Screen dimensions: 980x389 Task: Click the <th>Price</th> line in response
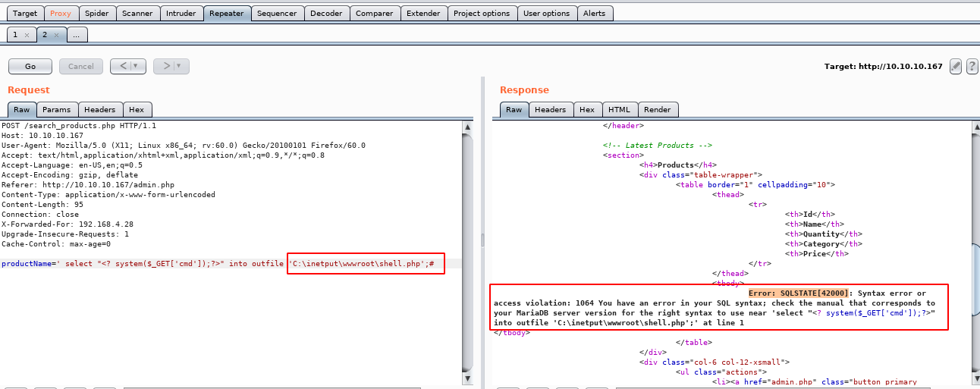[817, 254]
